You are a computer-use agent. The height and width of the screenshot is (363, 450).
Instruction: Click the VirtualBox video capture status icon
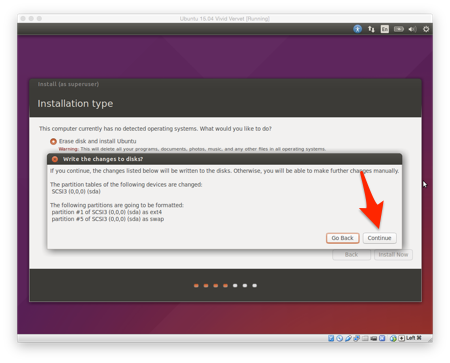(382, 338)
